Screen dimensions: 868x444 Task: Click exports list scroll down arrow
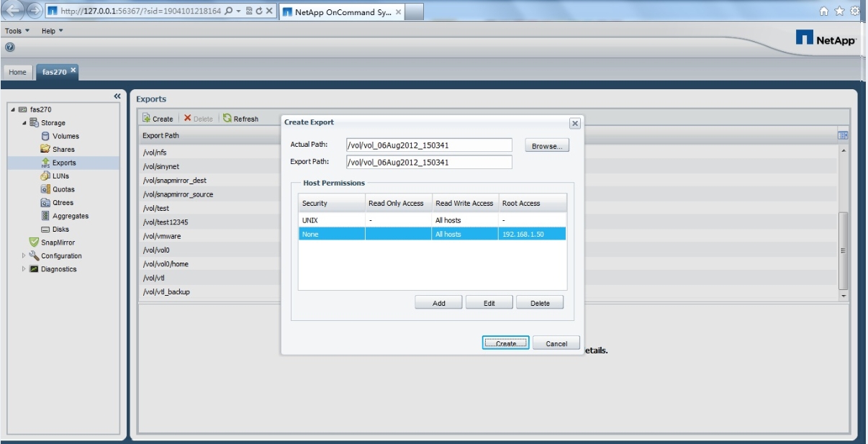click(x=844, y=296)
